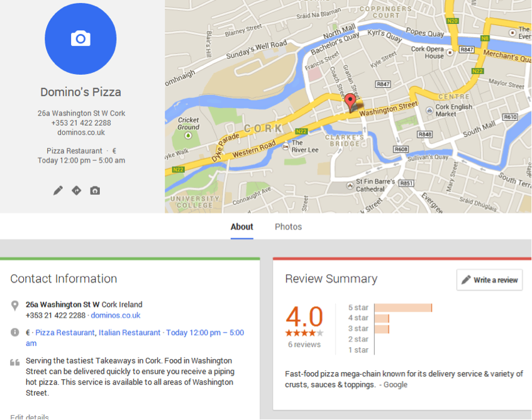The height and width of the screenshot is (420, 532).
Task: Click the R608 road badge on the map
Action: point(401,149)
